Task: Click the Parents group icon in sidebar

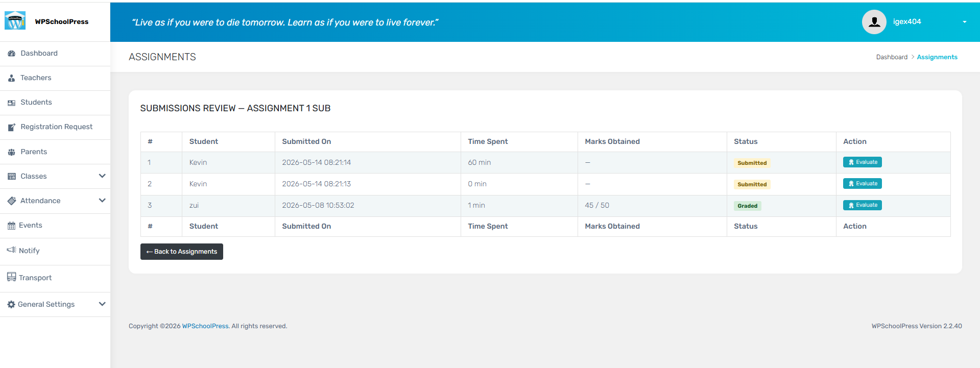Action: click(12, 152)
